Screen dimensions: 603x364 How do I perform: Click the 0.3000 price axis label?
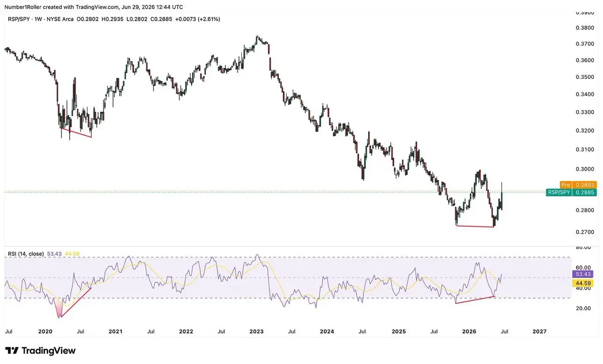(585, 169)
